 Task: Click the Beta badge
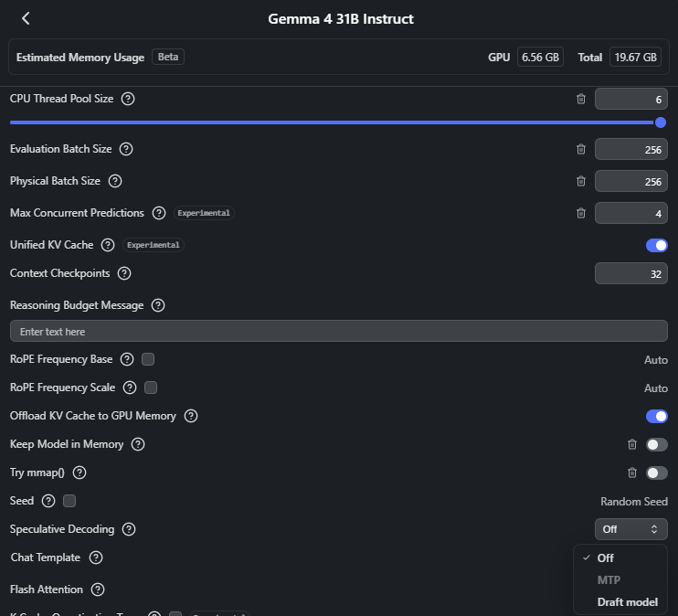pos(168,57)
